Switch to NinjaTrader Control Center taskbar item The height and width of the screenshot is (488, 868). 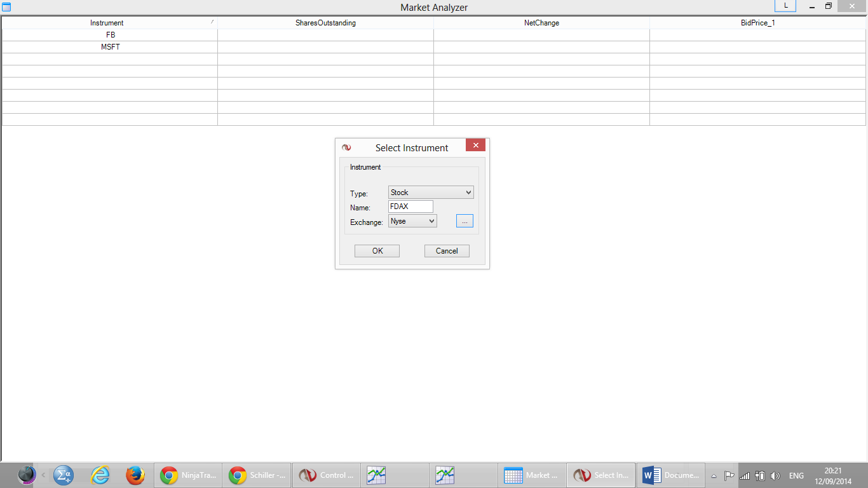[326, 475]
